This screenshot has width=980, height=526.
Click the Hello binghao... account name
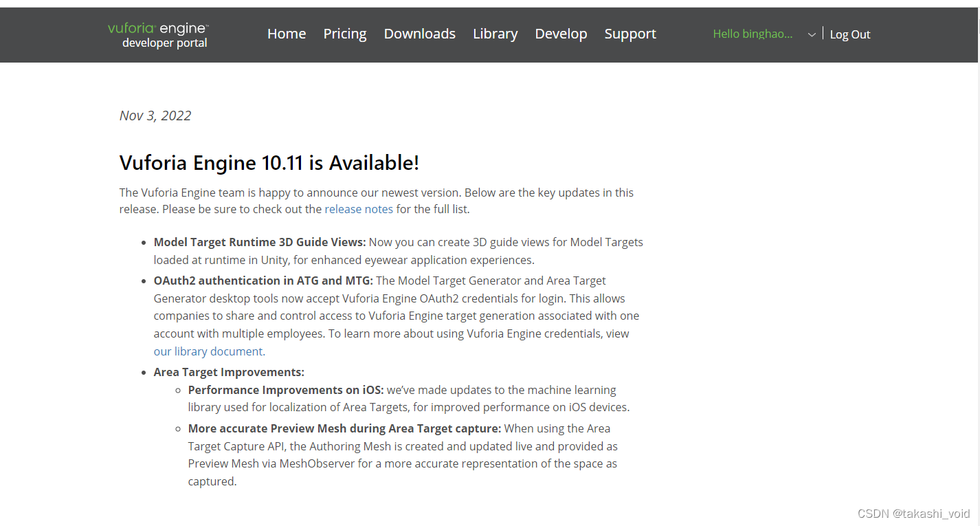753,34
